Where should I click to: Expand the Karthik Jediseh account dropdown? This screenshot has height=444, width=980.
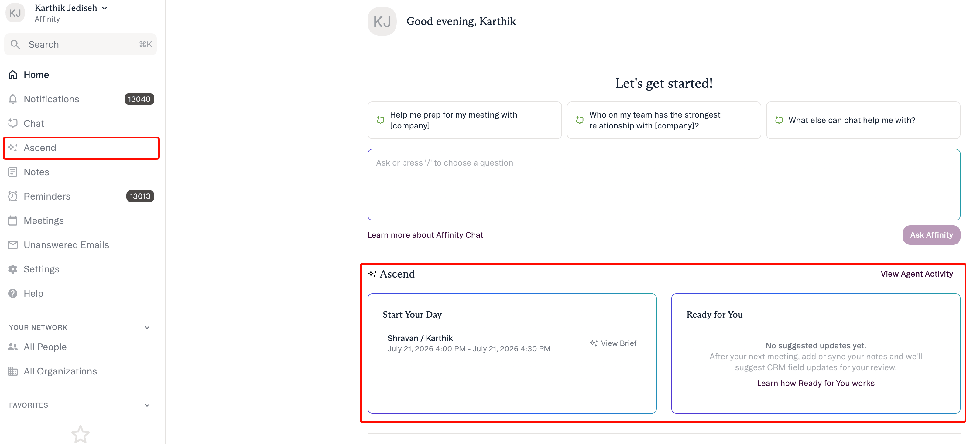[105, 8]
